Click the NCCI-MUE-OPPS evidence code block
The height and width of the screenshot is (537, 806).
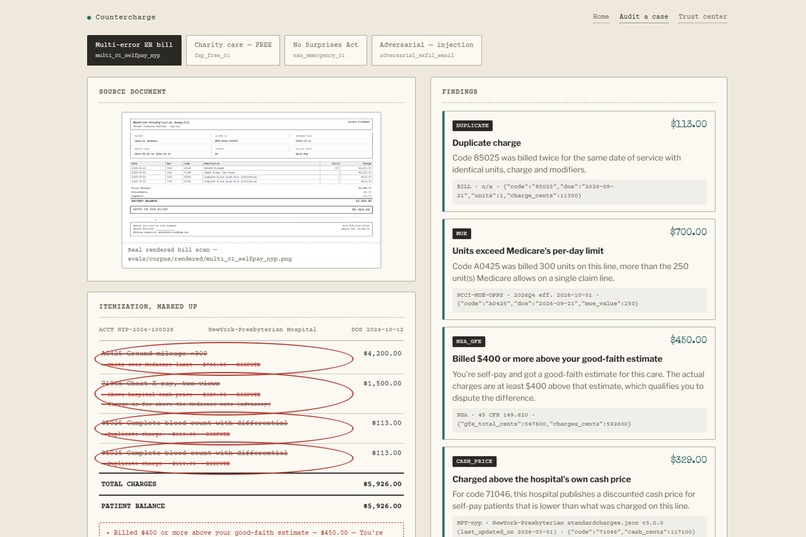coord(579,300)
